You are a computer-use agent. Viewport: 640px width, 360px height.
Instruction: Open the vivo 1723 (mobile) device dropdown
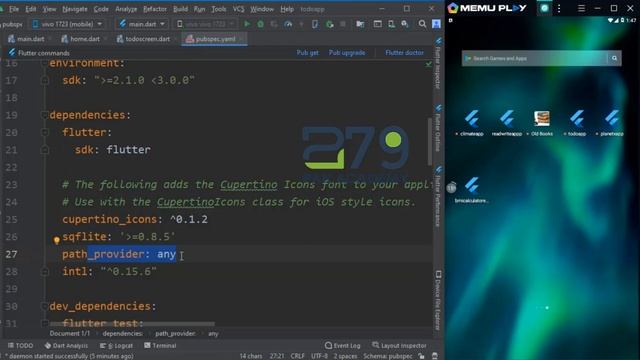(68, 24)
